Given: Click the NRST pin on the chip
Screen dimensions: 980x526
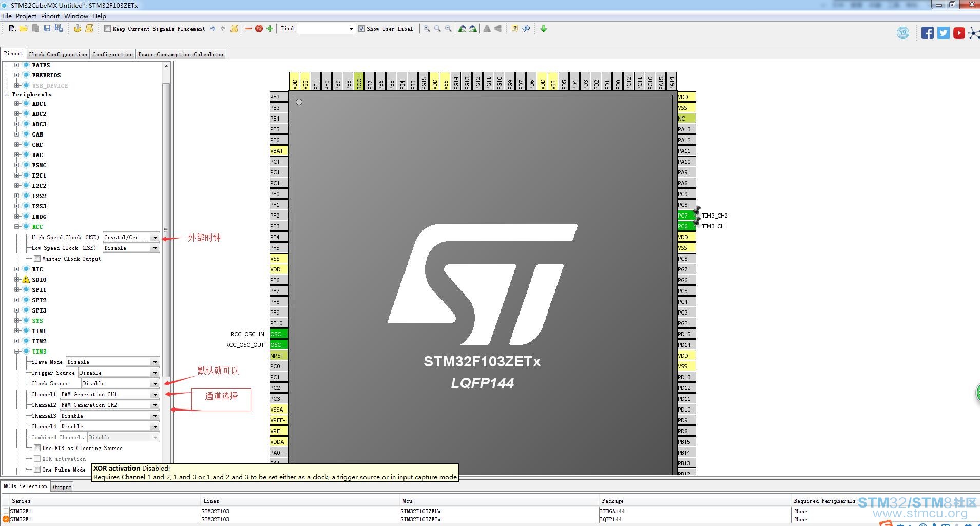Looking at the screenshot, I should 279,356.
